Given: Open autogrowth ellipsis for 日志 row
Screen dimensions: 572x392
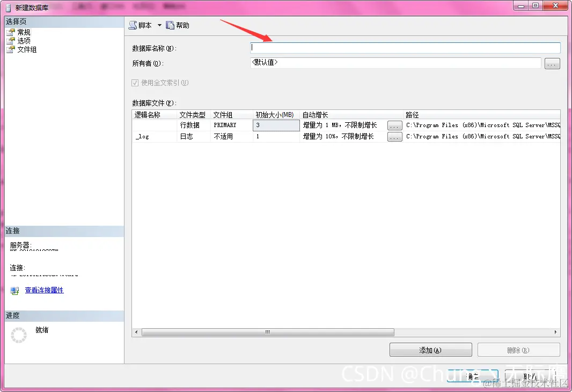Looking at the screenshot, I should 395,137.
